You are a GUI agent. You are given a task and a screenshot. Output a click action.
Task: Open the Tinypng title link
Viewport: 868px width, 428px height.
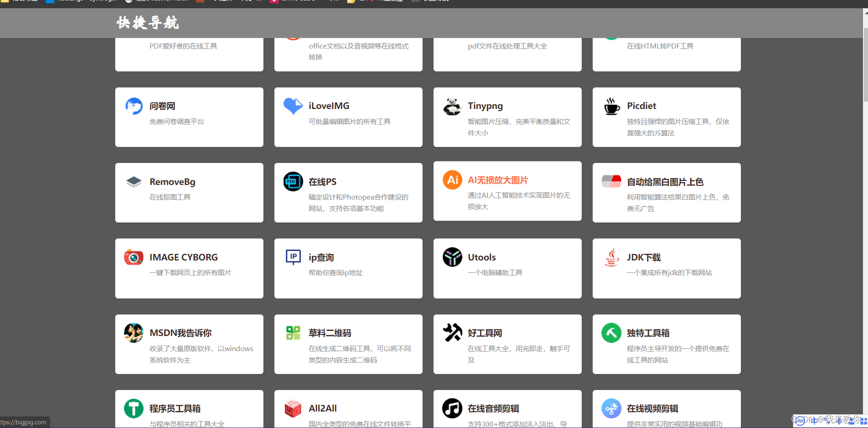(485, 106)
